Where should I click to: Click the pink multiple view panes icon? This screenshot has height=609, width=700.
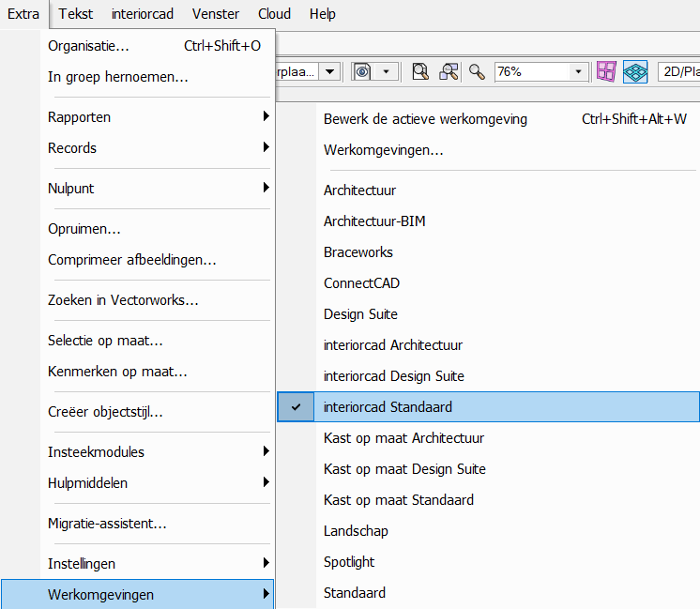point(606,71)
